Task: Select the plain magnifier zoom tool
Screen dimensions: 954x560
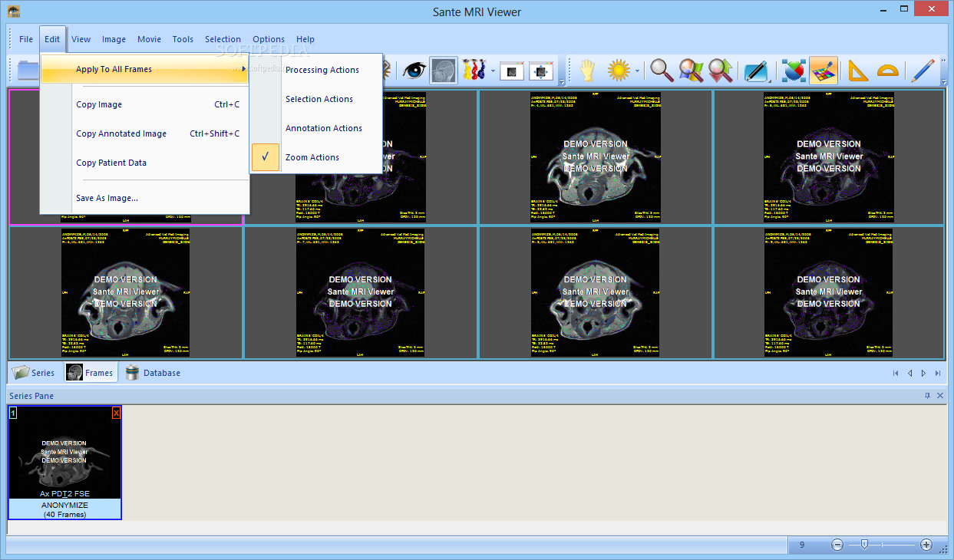Action: point(662,71)
